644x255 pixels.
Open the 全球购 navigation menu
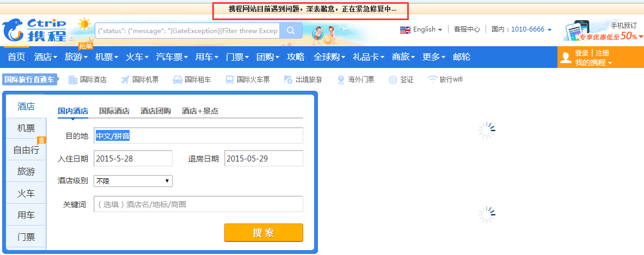point(329,57)
